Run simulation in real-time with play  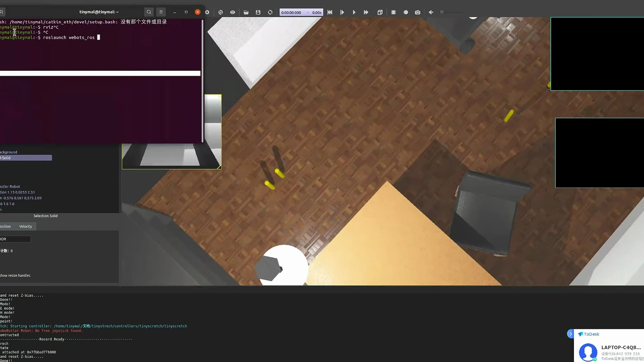(x=354, y=12)
